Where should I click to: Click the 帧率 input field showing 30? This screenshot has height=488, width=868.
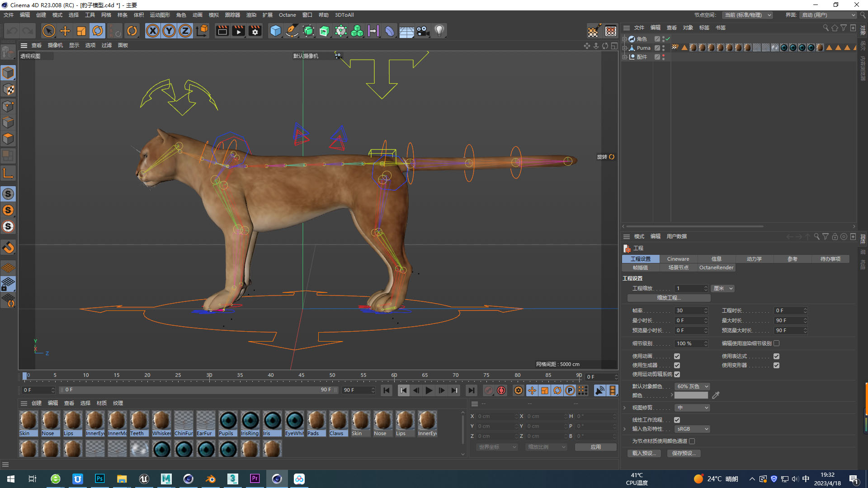pyautogui.click(x=691, y=310)
